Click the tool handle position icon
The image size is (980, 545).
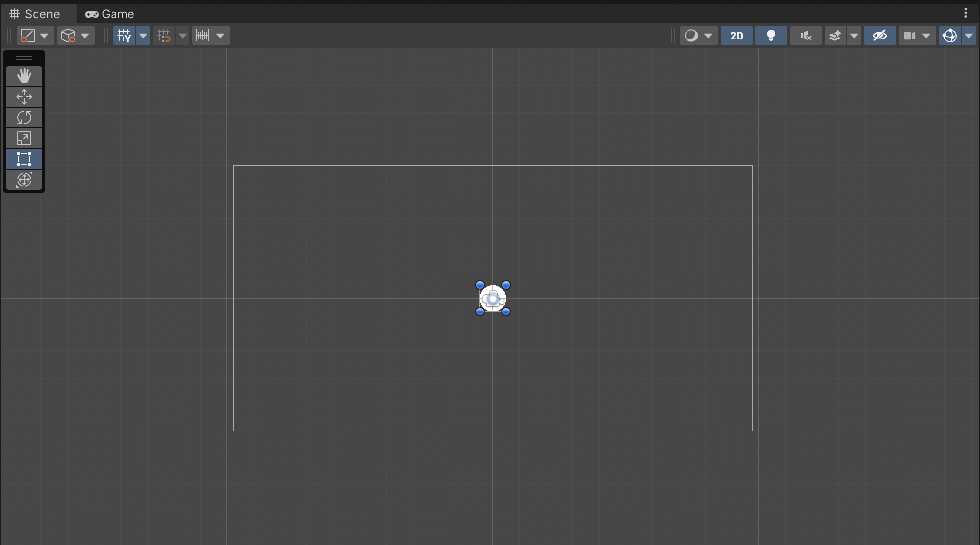click(28, 36)
